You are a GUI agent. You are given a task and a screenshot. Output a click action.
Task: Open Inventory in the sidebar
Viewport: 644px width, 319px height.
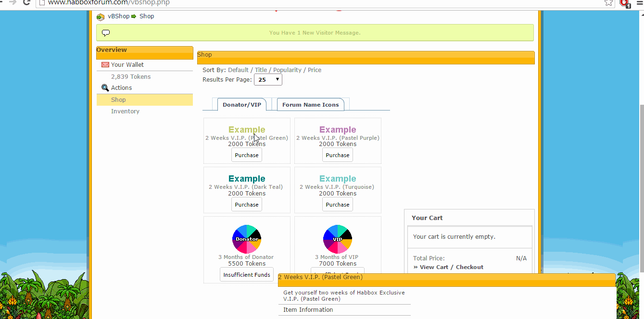pyautogui.click(x=125, y=111)
